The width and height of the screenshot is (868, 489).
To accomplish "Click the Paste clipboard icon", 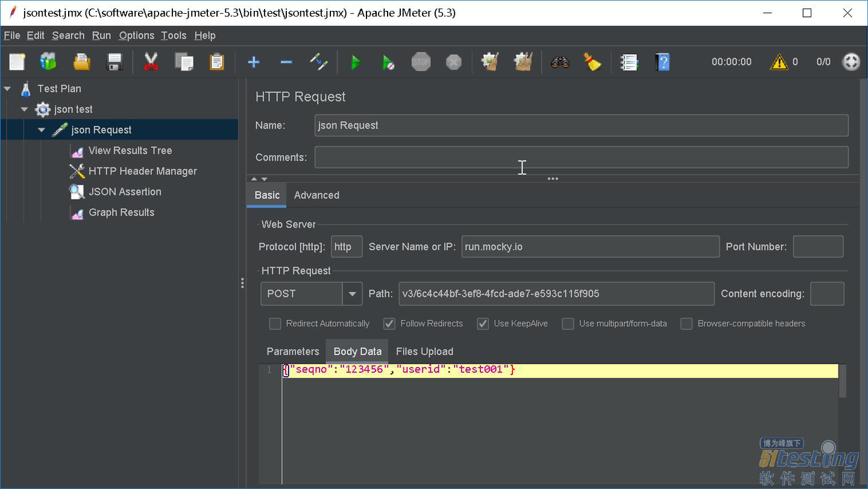I will tap(216, 62).
